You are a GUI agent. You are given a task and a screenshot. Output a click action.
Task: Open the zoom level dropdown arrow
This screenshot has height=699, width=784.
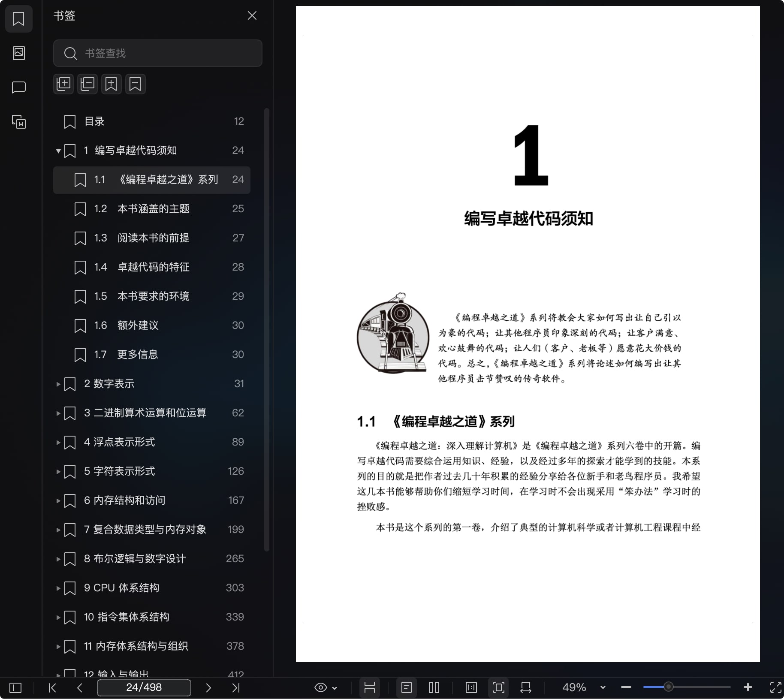click(x=603, y=688)
